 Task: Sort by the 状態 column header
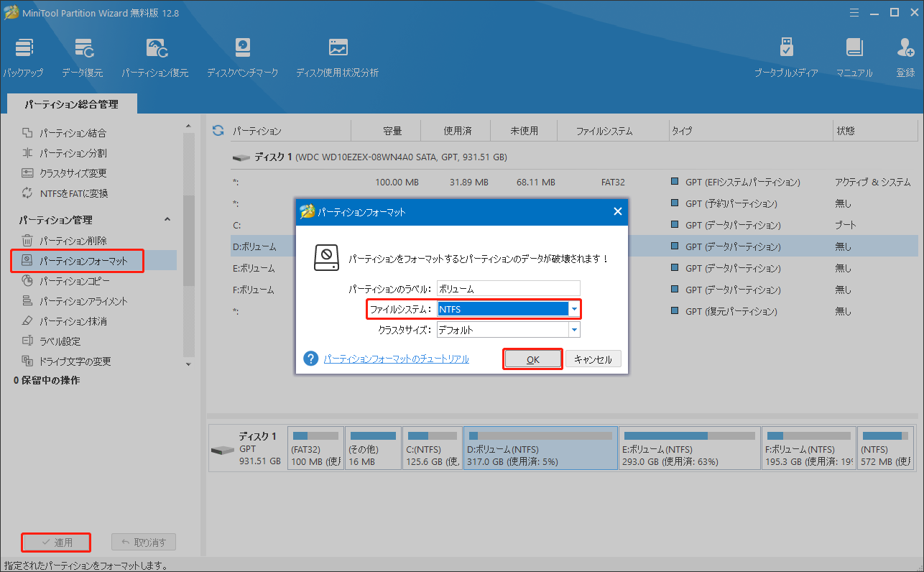click(x=845, y=131)
